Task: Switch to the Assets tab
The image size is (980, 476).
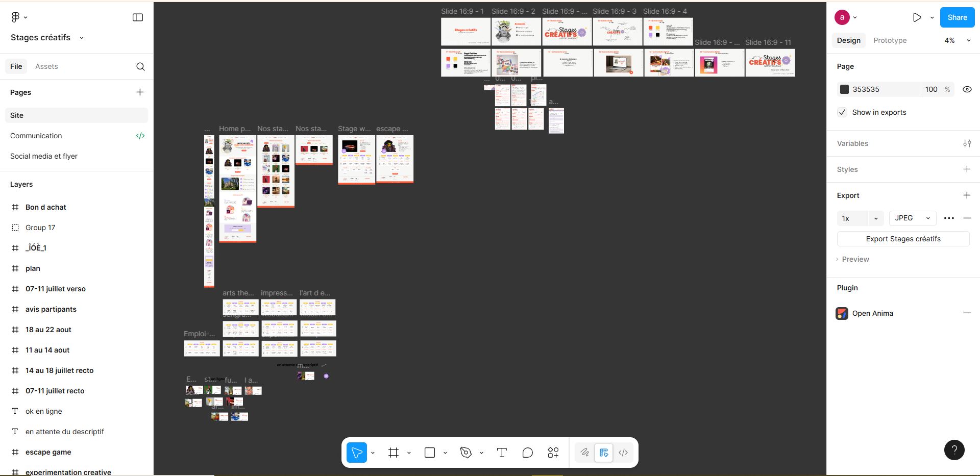Action: [x=46, y=66]
